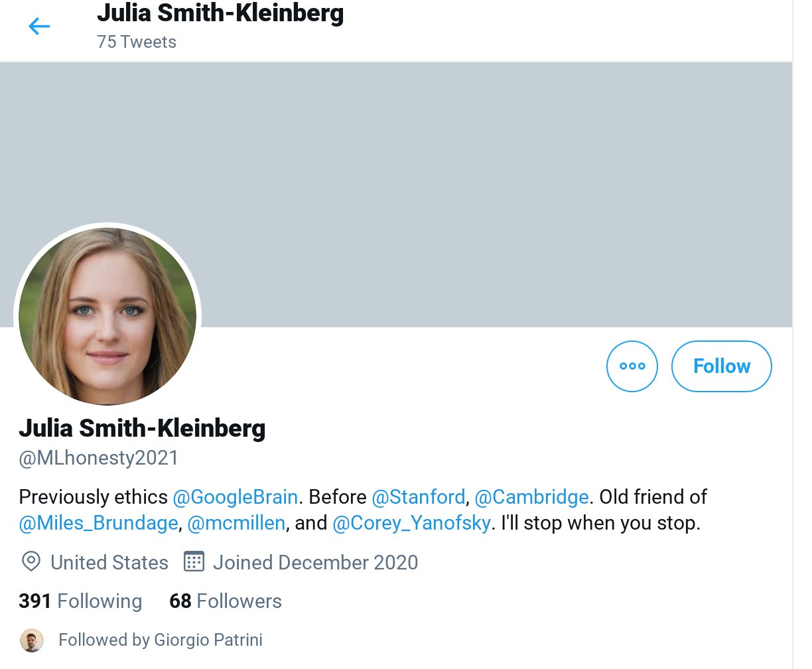Viewport: 812px width, 669px height.
Task: Visit the @mcmillen profile link
Action: [236, 524]
